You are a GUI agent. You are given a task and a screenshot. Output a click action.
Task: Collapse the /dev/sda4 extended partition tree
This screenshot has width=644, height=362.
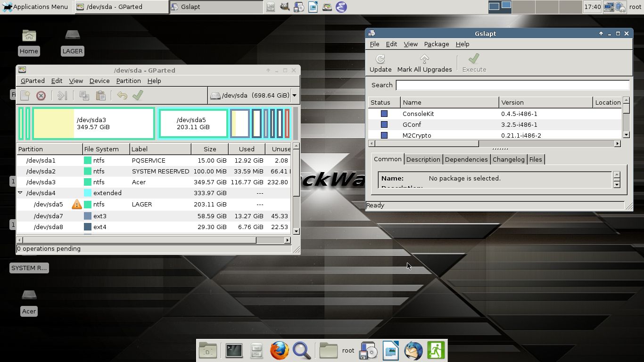point(20,193)
